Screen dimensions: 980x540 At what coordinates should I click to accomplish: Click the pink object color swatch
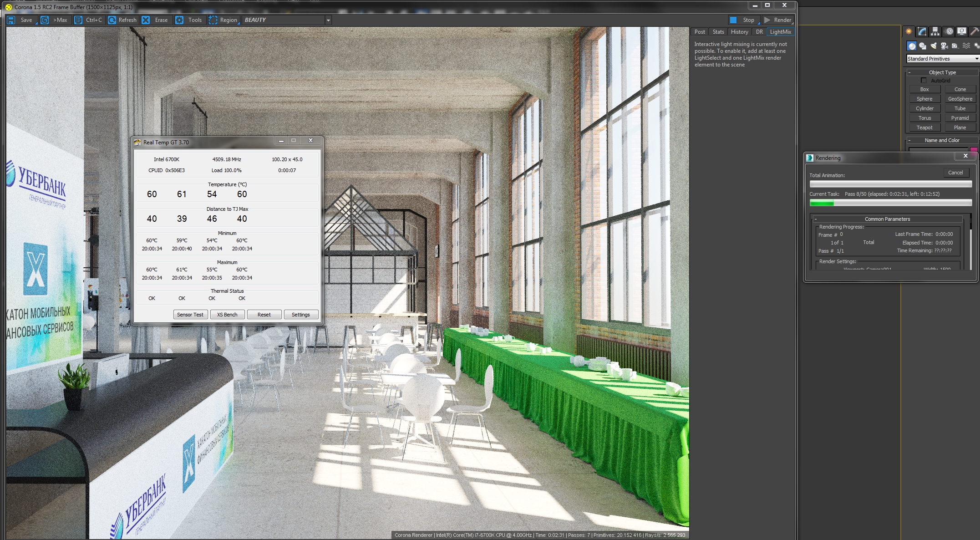click(x=974, y=149)
